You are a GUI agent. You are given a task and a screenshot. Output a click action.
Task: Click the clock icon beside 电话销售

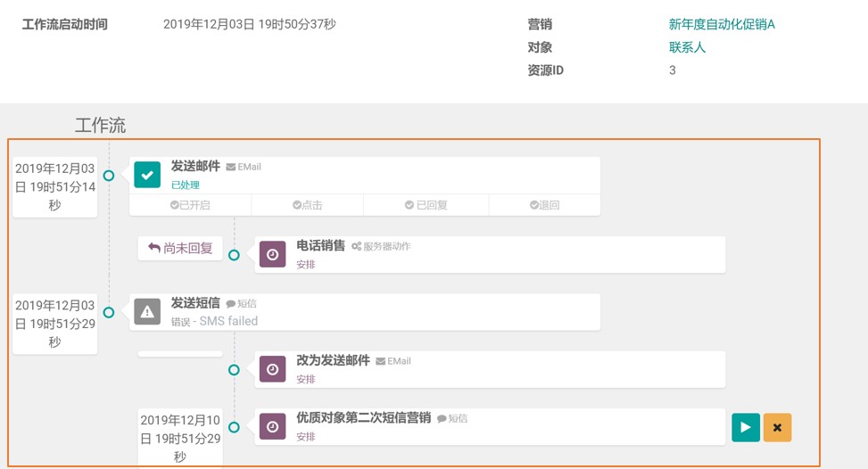click(x=272, y=254)
